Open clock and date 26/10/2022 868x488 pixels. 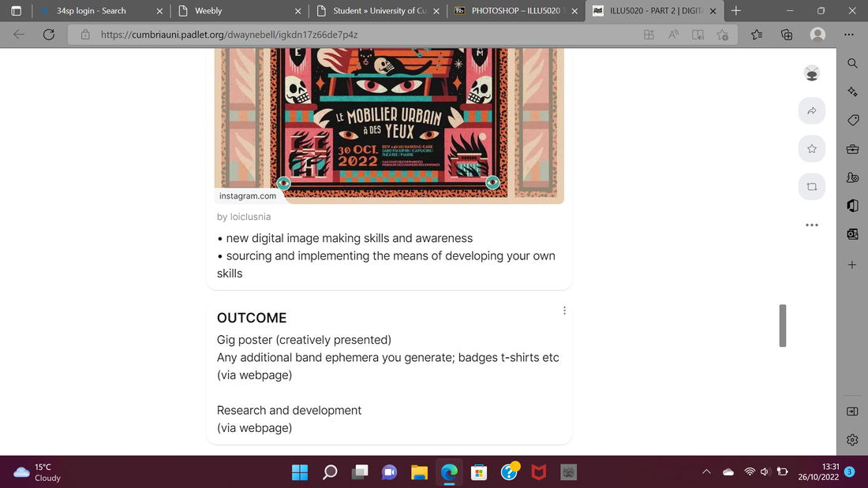click(x=819, y=472)
